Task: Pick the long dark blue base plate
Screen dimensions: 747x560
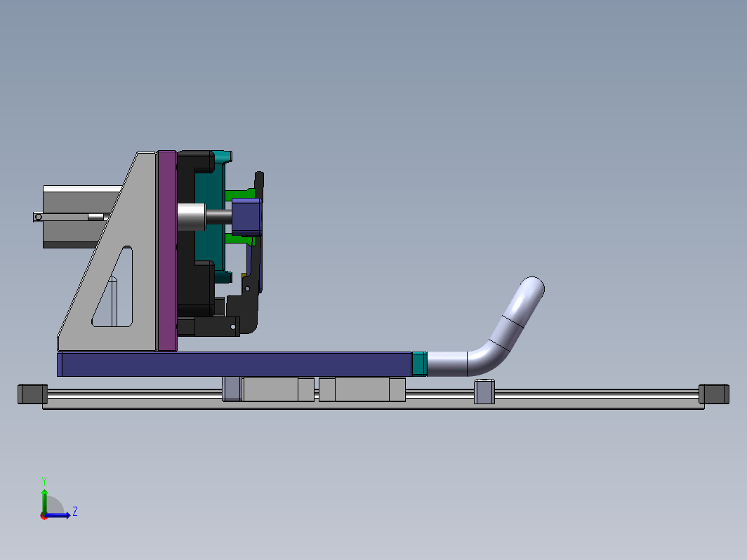Action: click(234, 364)
